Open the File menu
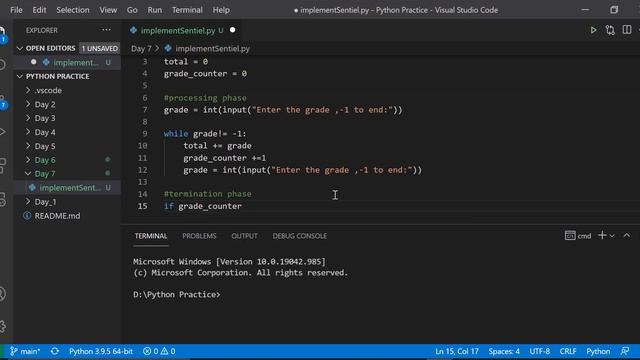 (16, 10)
